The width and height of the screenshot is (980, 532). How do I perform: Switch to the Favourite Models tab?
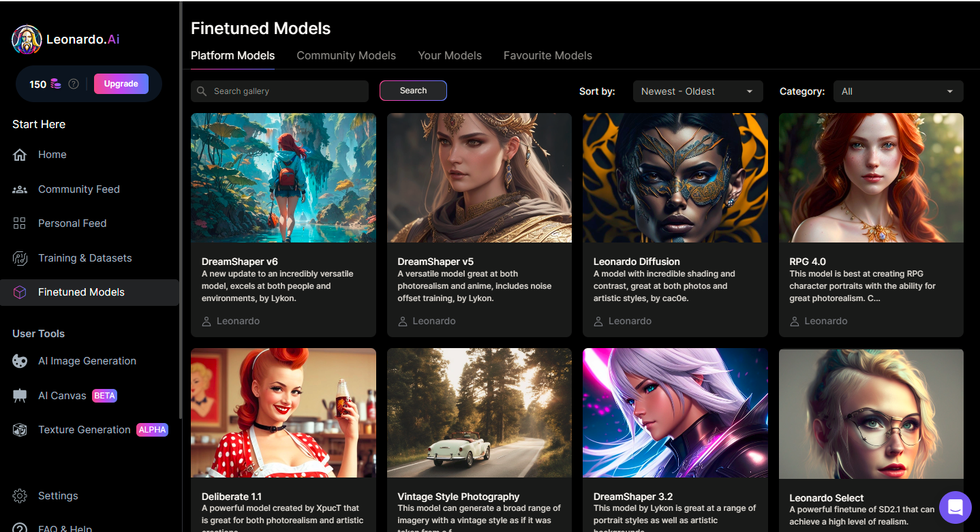point(548,56)
